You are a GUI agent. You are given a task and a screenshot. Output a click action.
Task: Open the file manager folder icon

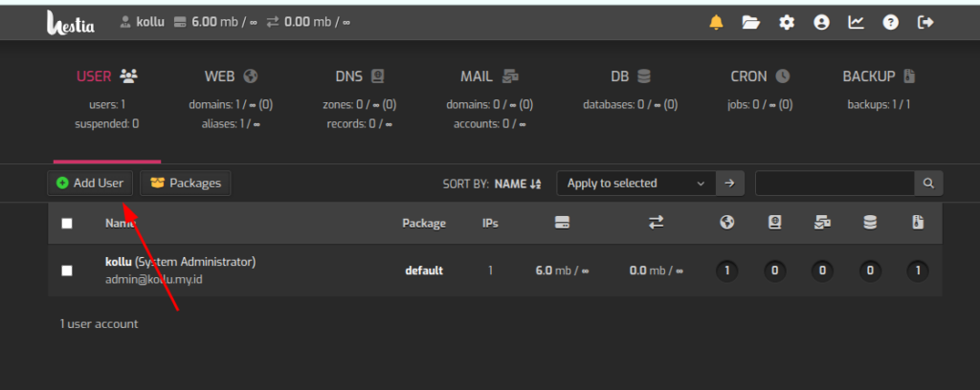(751, 23)
